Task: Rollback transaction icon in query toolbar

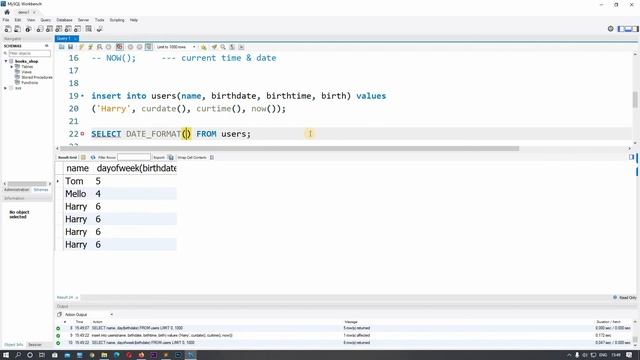Action: (140, 47)
